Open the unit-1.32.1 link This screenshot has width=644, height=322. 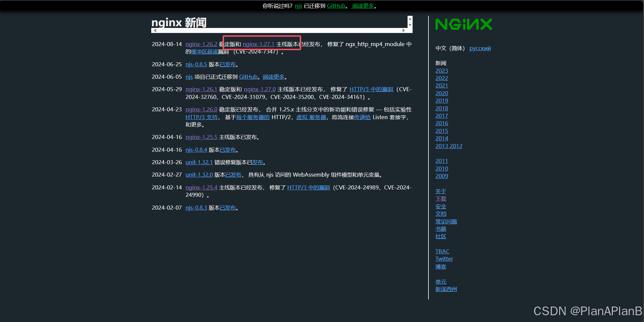tap(199, 163)
